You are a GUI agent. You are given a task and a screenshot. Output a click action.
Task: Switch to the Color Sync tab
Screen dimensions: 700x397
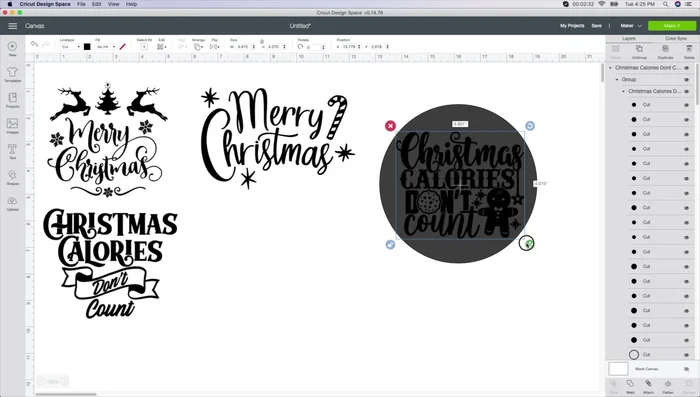point(676,38)
